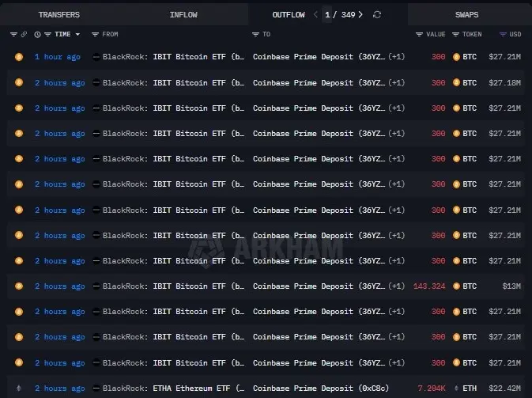
Task: Toggle the clock time format icon
Action: 37,34
